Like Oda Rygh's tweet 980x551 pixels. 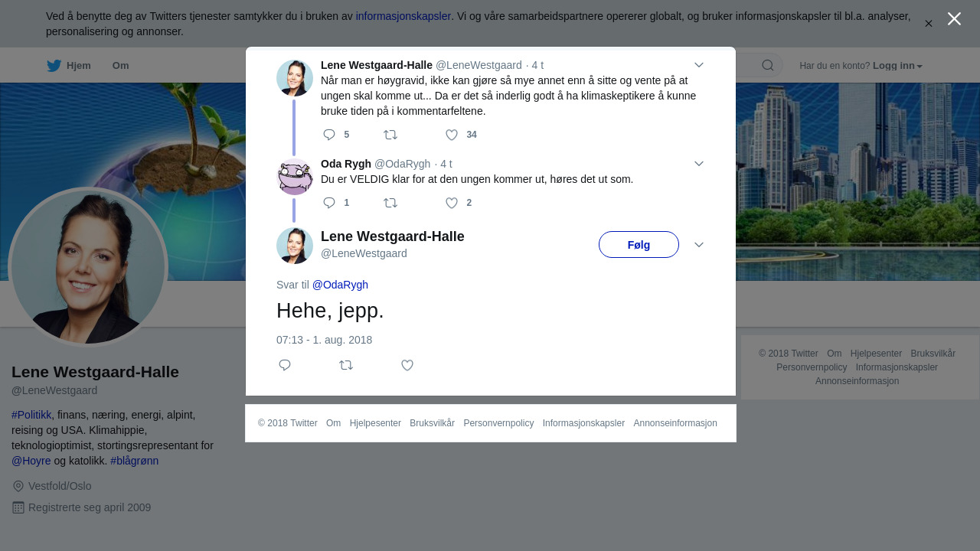452,203
